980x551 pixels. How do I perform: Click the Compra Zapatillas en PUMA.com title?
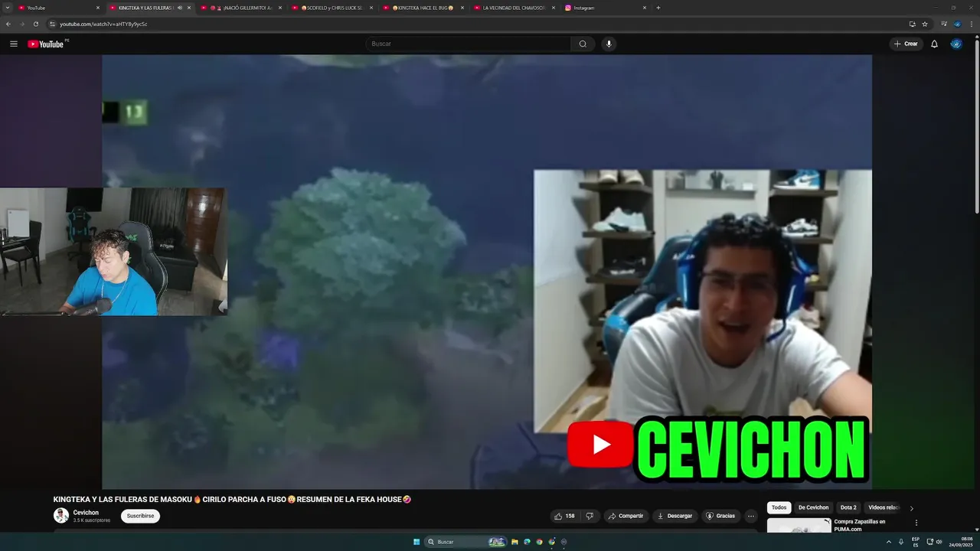coord(860,525)
